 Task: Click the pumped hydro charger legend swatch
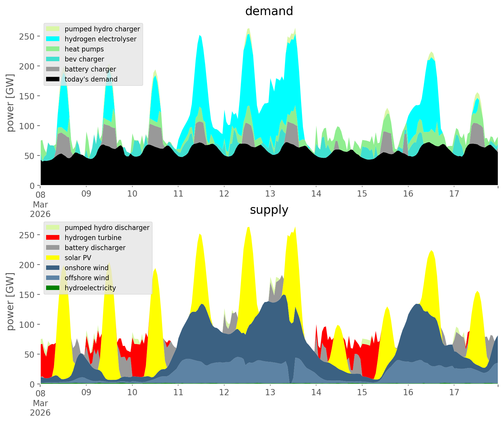click(x=53, y=29)
